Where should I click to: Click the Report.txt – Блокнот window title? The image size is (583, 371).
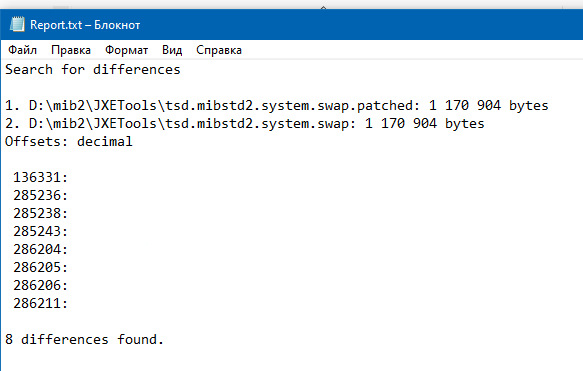85,25
